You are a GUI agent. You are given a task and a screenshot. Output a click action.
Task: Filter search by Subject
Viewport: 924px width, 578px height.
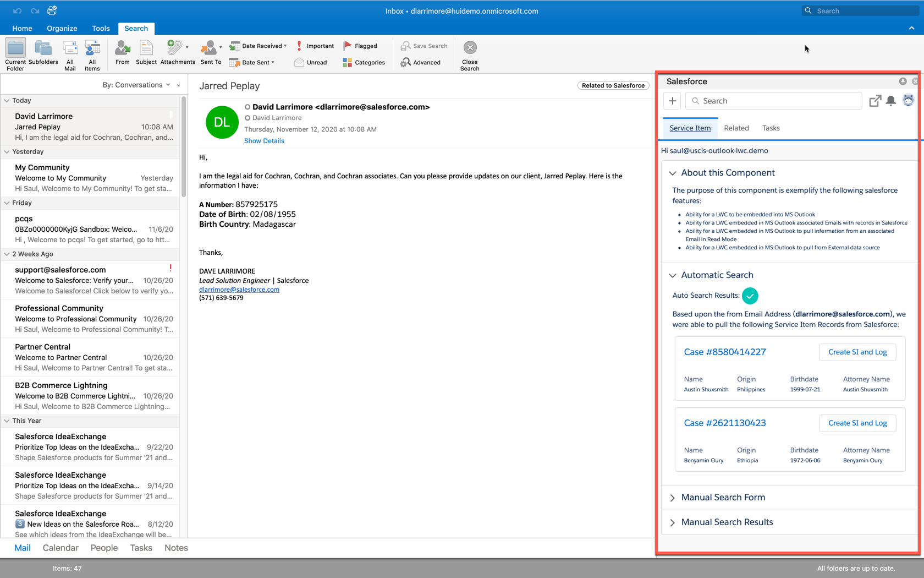[146, 53]
